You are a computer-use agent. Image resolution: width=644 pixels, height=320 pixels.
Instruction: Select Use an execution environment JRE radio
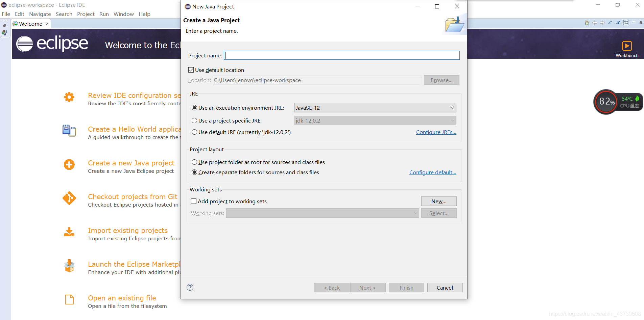(x=194, y=108)
